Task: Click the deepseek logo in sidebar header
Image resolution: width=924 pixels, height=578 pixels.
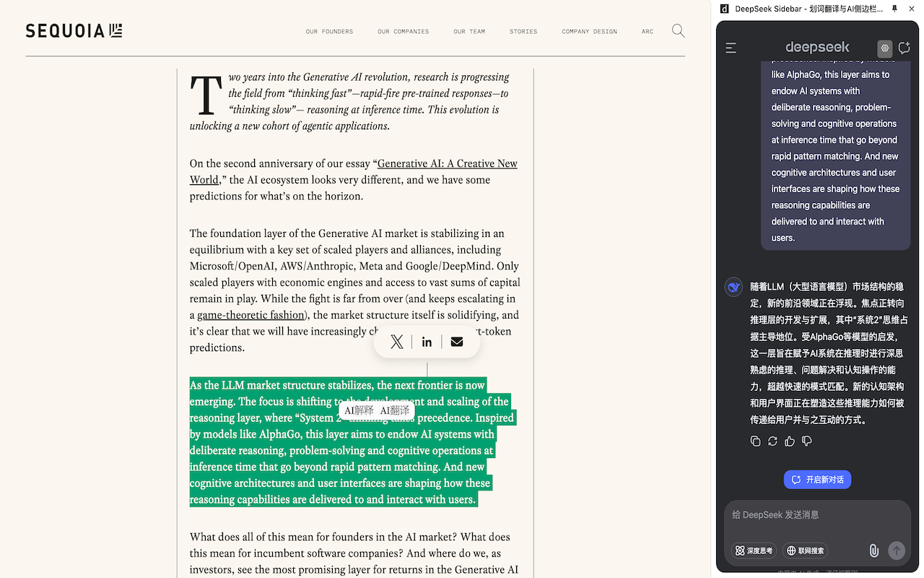Action: pos(817,48)
